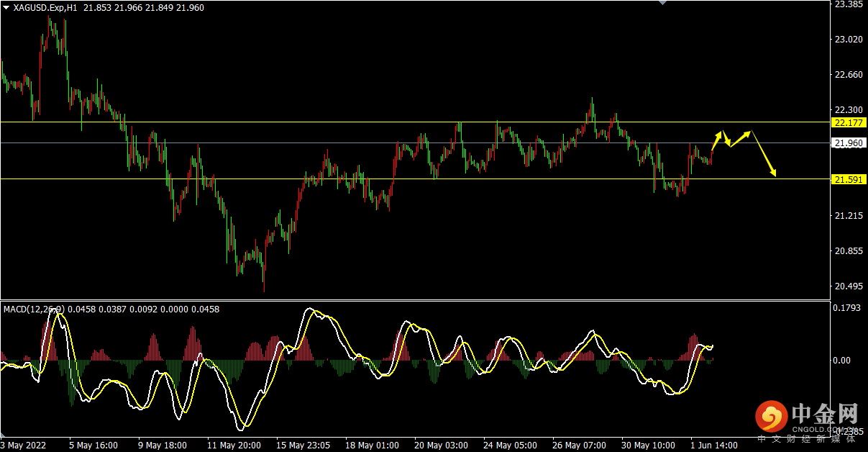Select the 21.960 current price label
Viewport: 868px width, 452px height.
coord(849,143)
